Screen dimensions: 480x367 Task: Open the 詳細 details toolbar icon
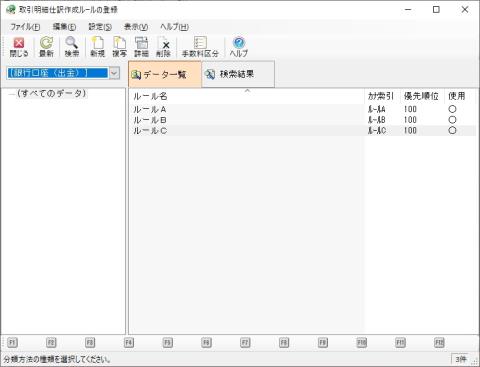tap(141, 47)
